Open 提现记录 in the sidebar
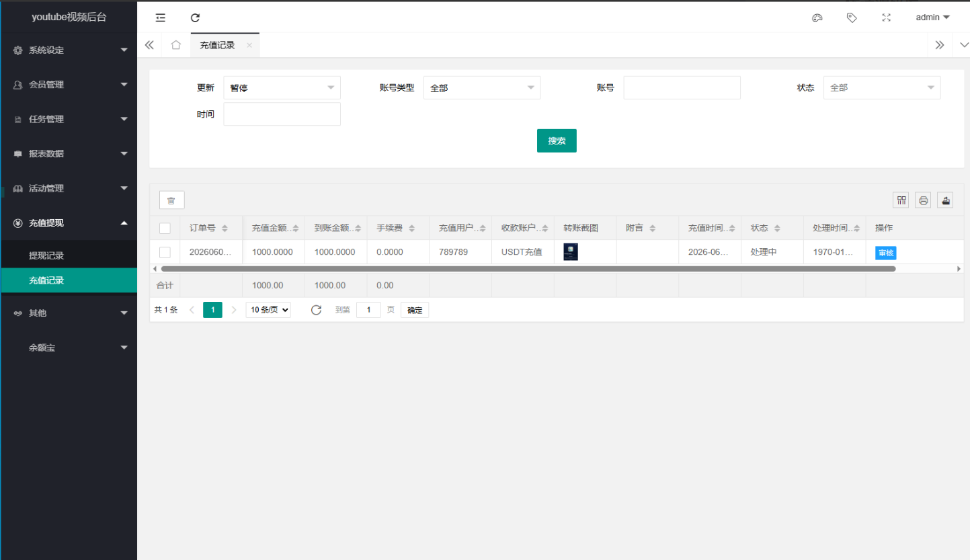 [69, 255]
